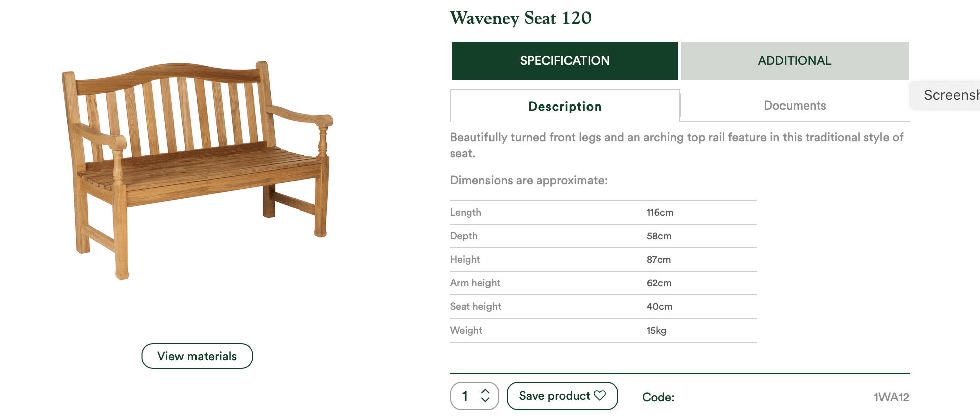Click the heart icon on Save product
This screenshot has height=420, width=980.
(x=600, y=396)
